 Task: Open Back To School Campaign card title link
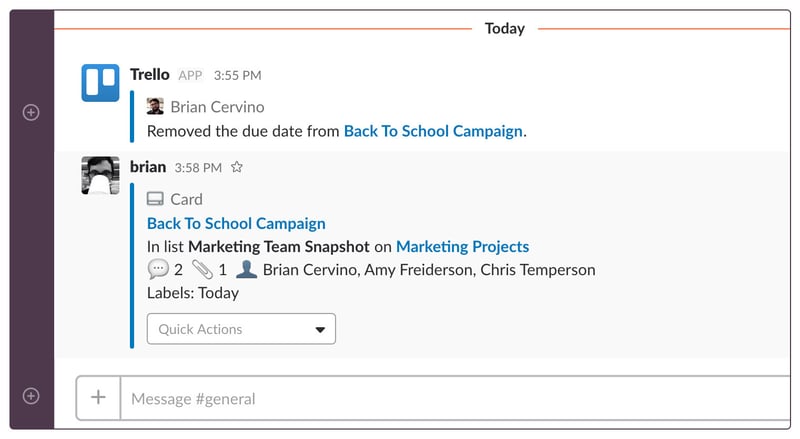(236, 224)
